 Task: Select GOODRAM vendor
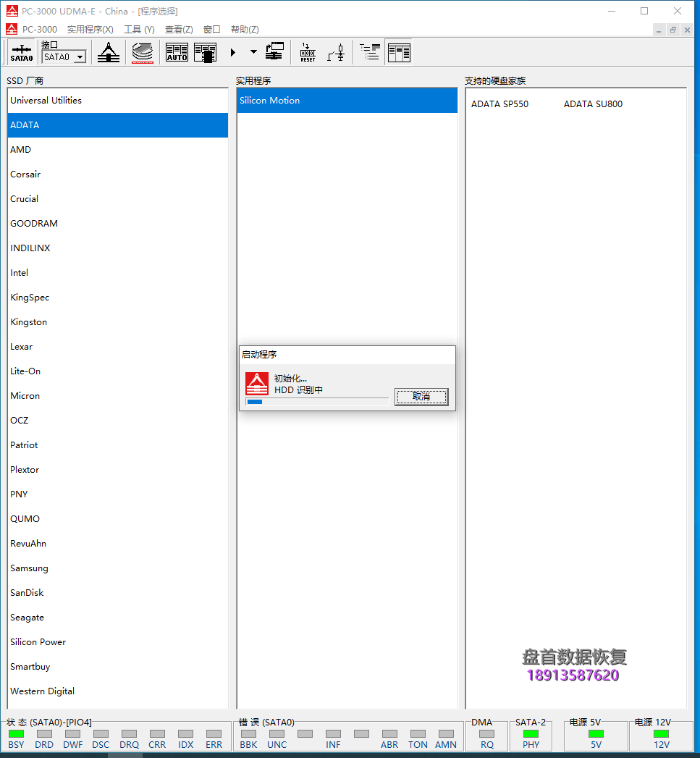click(x=118, y=224)
